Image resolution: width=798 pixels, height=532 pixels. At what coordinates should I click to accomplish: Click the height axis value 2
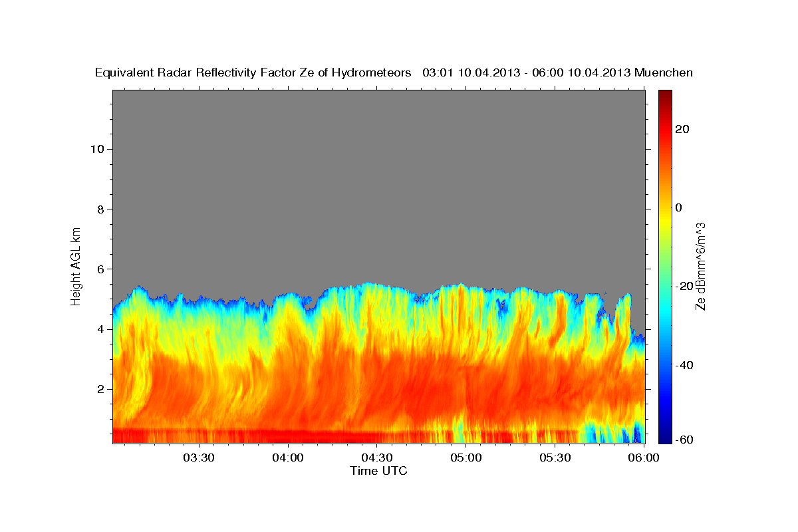pyautogui.click(x=100, y=389)
